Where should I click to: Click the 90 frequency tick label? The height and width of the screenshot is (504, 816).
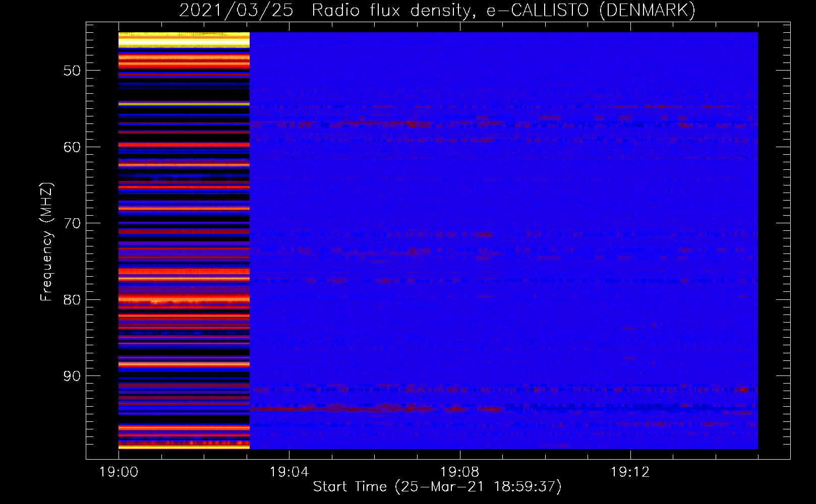tap(72, 376)
